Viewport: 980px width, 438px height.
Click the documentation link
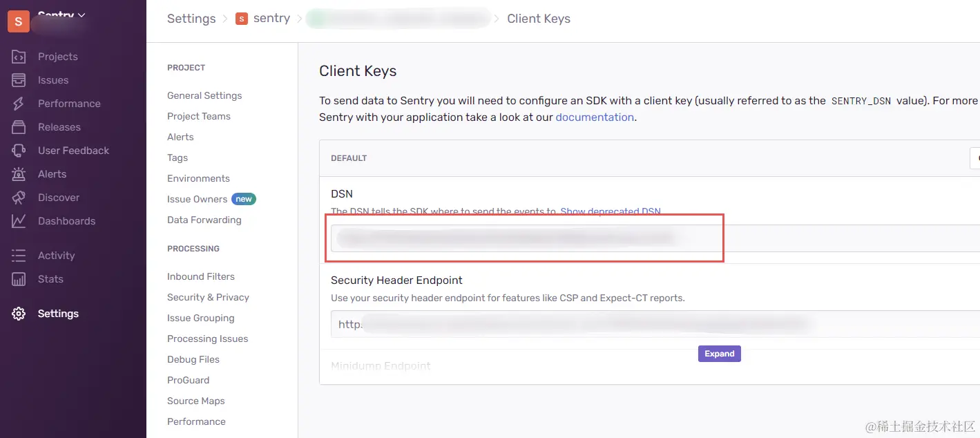coord(595,117)
